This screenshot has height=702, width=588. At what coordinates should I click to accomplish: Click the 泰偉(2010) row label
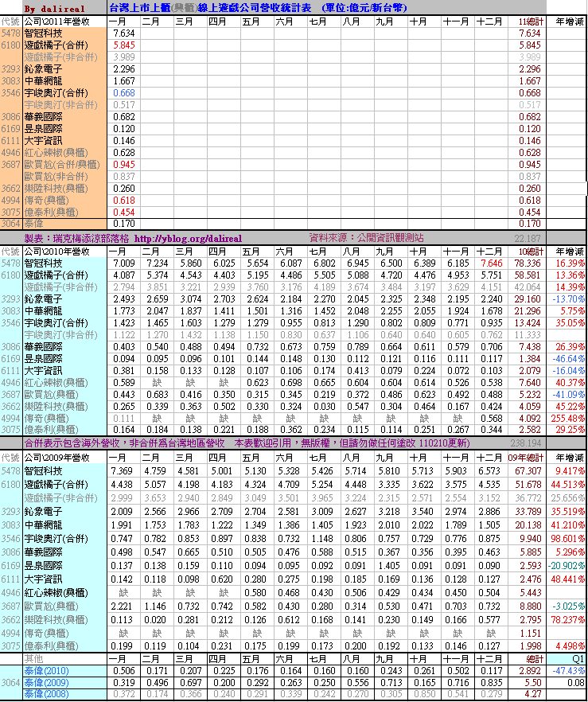(47, 671)
